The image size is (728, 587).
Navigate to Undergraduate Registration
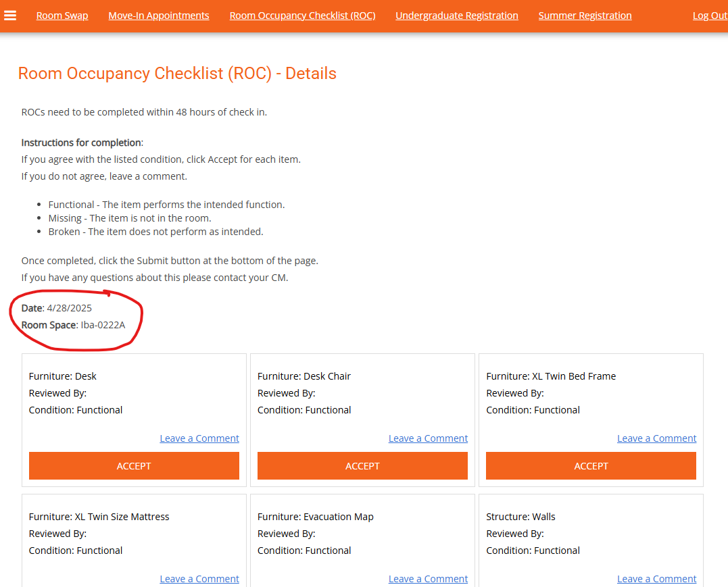(456, 16)
